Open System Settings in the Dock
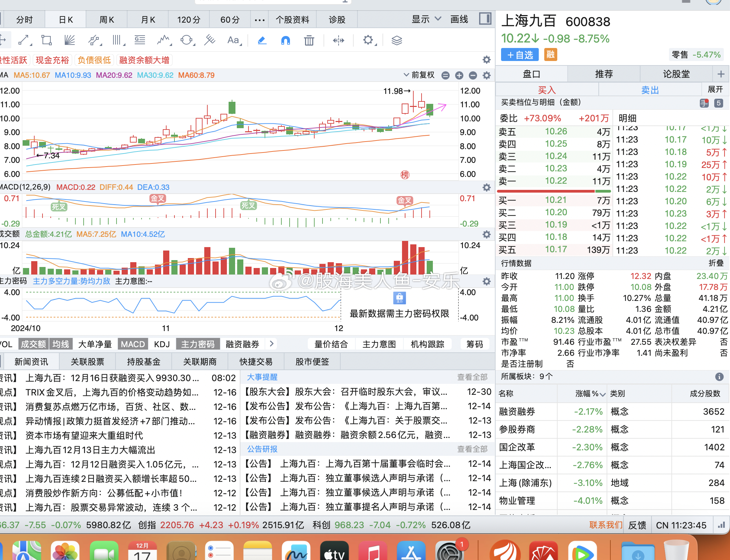The height and width of the screenshot is (560, 730). click(450, 551)
